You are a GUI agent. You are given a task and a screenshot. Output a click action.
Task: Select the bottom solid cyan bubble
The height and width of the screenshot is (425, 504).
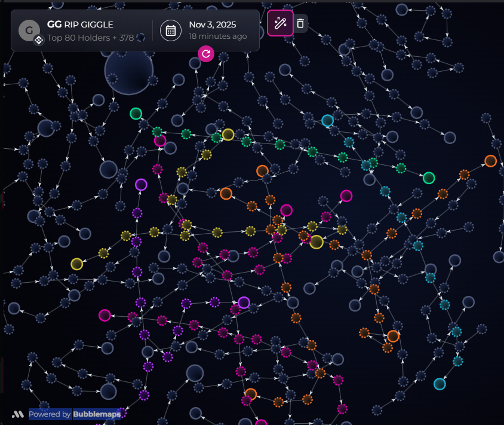click(440, 384)
